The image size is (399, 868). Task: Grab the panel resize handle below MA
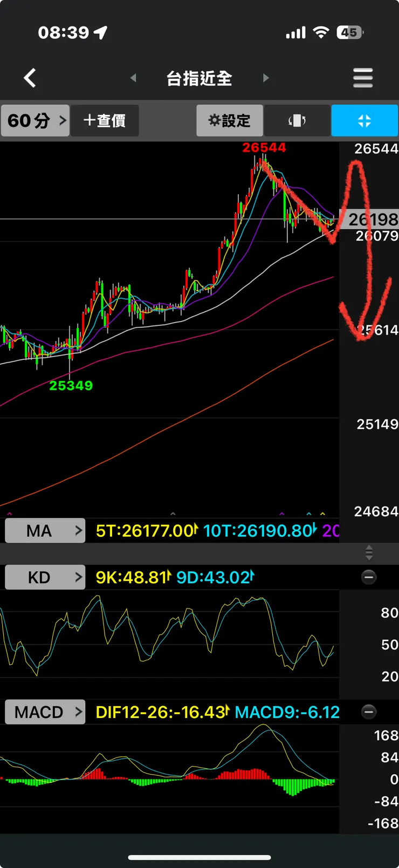369,553
